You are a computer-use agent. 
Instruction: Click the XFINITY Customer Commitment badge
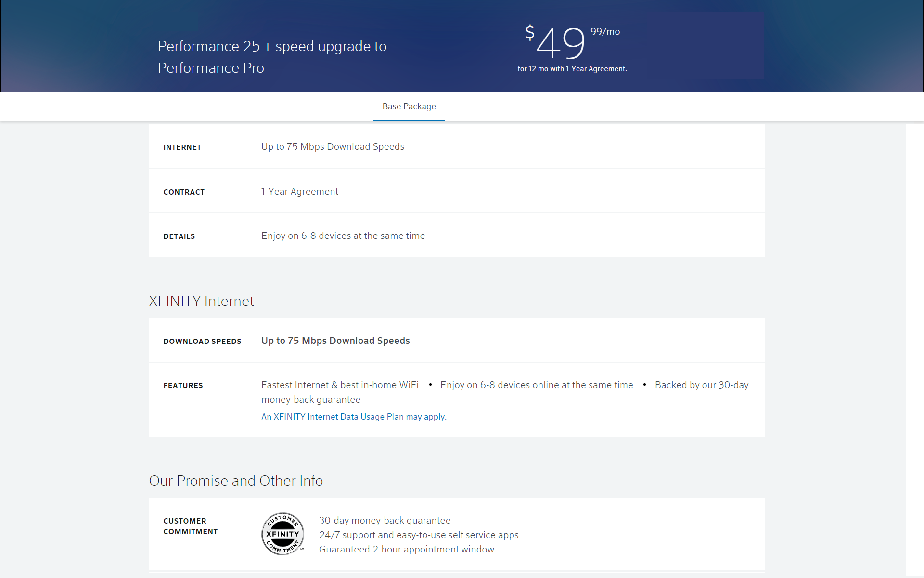coord(283,534)
